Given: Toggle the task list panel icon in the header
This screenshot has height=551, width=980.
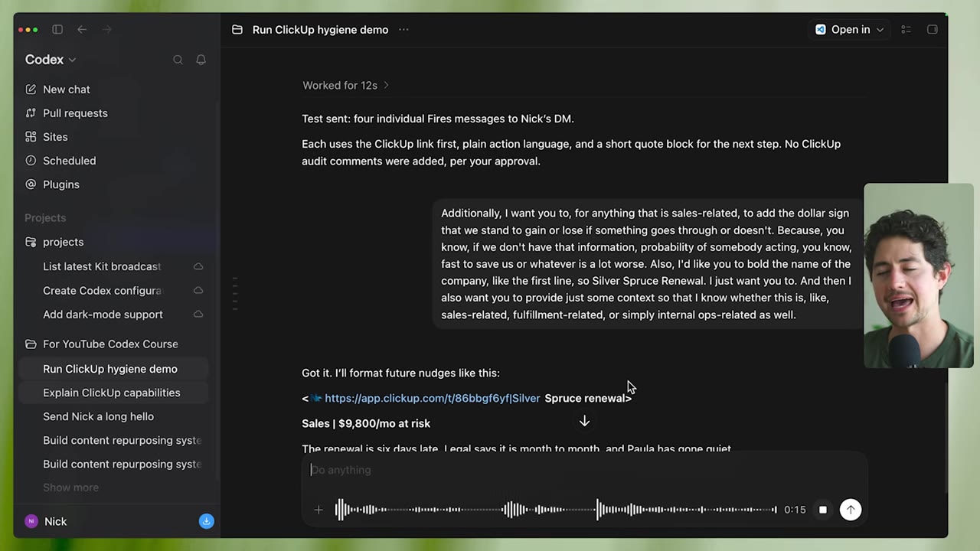Looking at the screenshot, I should (906, 30).
